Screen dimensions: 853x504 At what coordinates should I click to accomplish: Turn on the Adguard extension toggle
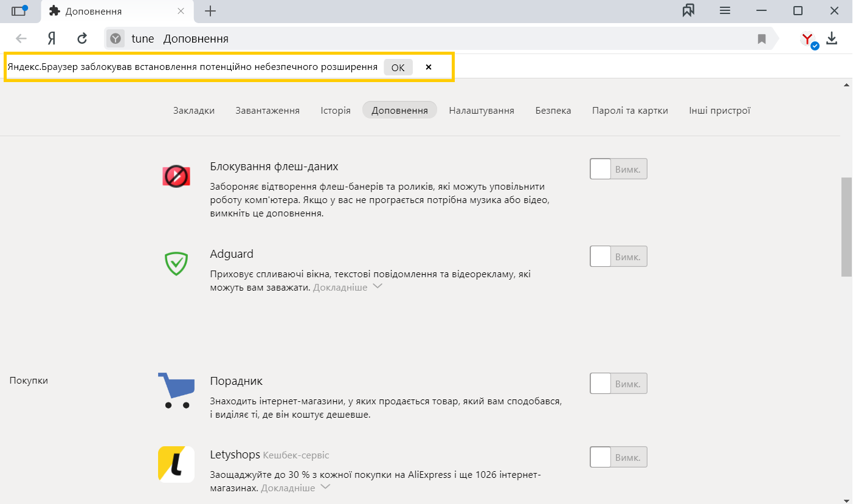click(x=618, y=257)
